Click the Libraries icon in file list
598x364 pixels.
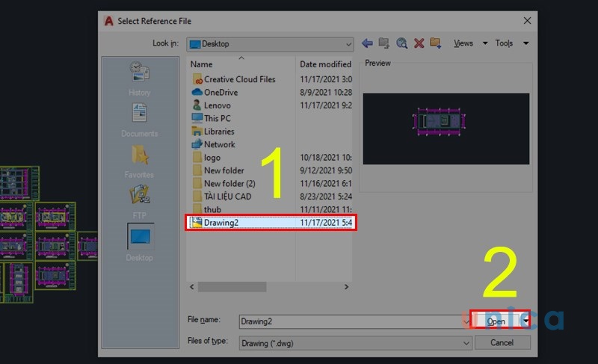[x=197, y=131]
